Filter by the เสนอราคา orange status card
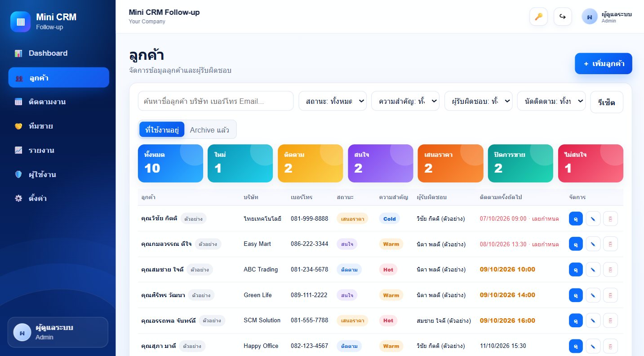The width and height of the screenshot is (644, 356). [450, 163]
